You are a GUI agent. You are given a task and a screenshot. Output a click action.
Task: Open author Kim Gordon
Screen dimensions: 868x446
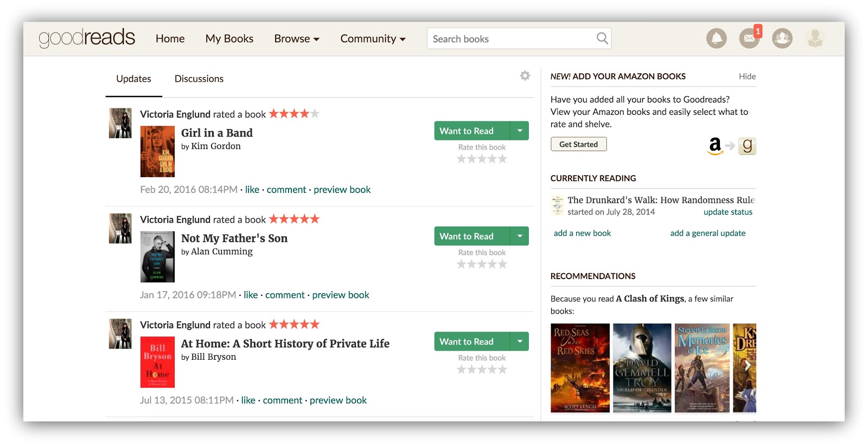click(x=216, y=146)
